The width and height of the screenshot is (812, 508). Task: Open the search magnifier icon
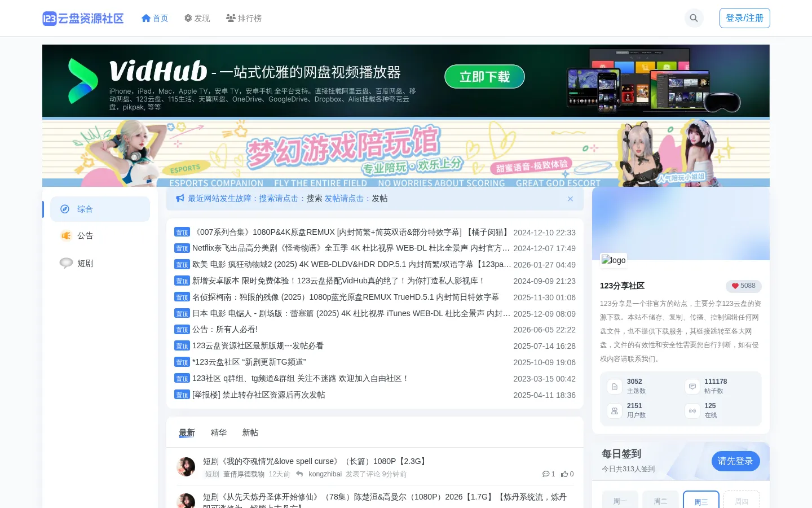(x=694, y=18)
